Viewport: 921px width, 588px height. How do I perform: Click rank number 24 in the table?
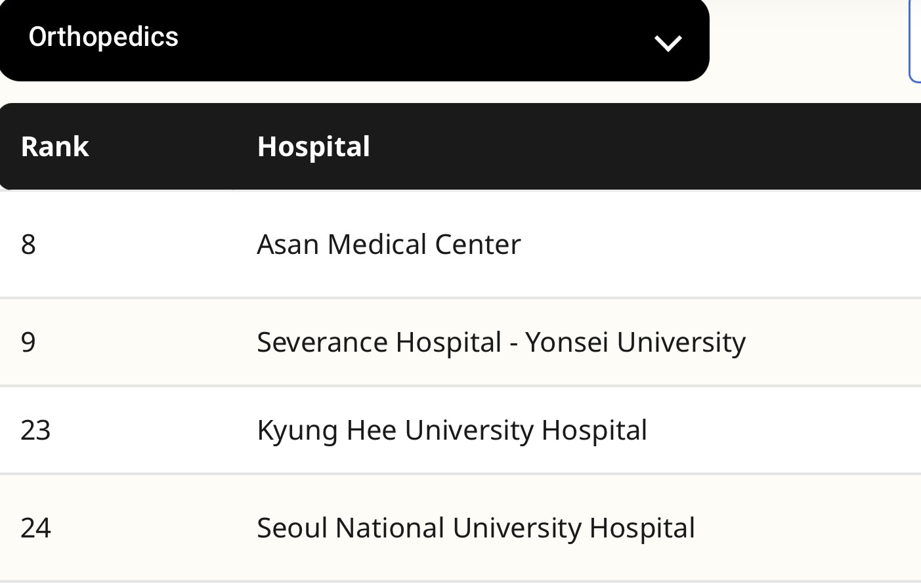tap(35, 528)
